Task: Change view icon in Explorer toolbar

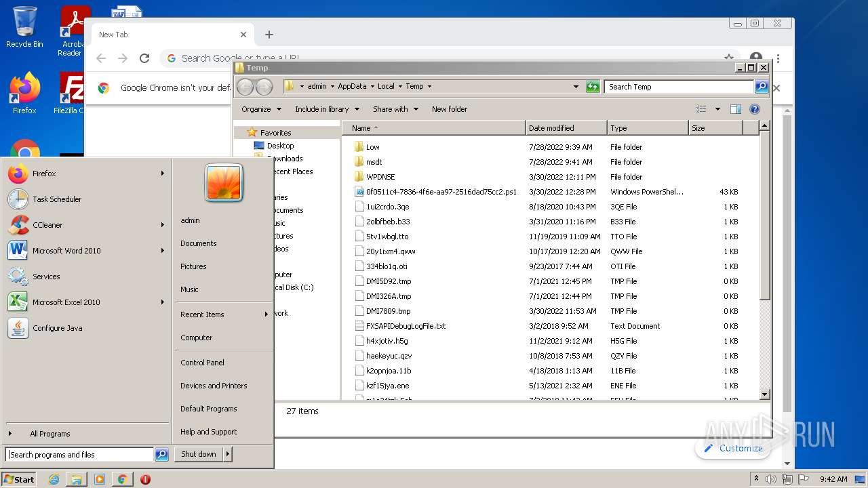Action: click(x=701, y=109)
